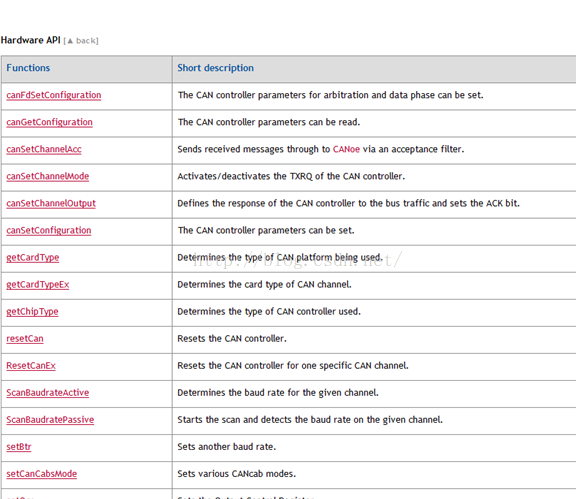The width and height of the screenshot is (576, 499).
Task: Click description 'Resets the CAN controller for one specific CAN channel.'
Action: click(293, 366)
